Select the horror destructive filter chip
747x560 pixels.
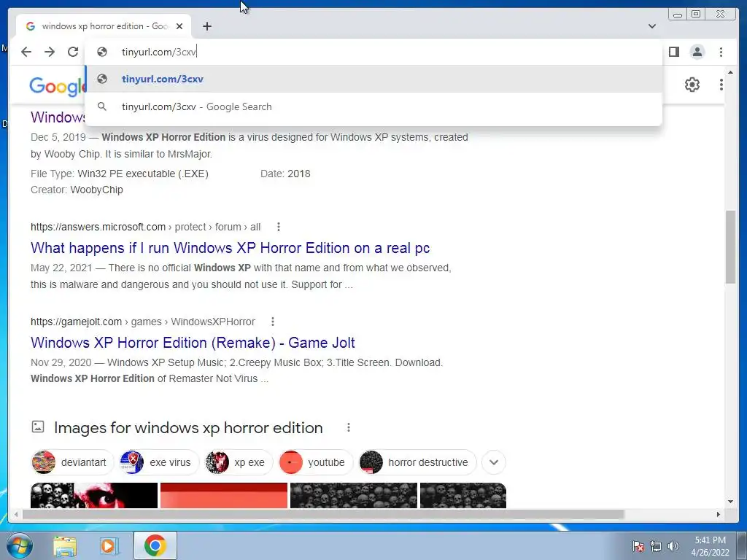pyautogui.click(x=417, y=462)
